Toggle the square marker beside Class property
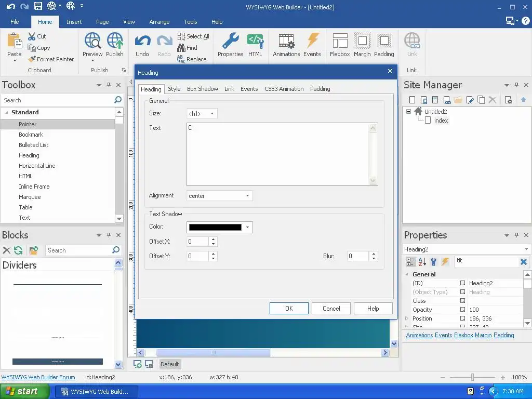The height and width of the screenshot is (399, 532). pos(462,301)
